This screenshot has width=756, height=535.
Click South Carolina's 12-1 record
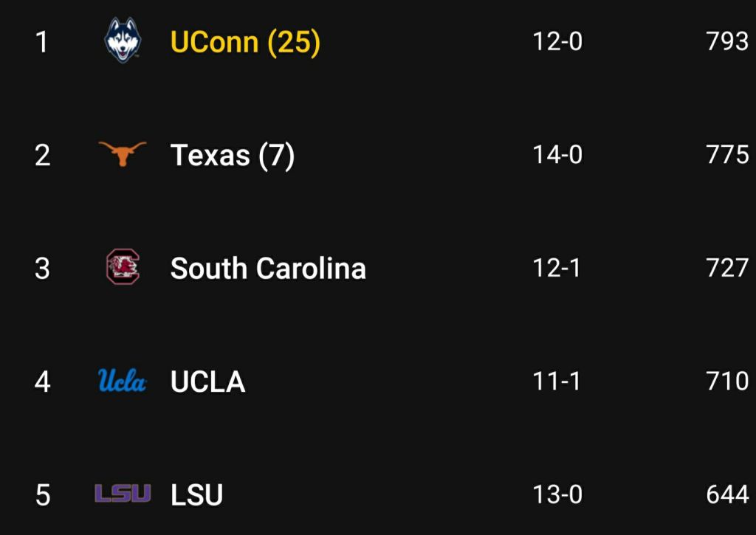[x=557, y=268]
